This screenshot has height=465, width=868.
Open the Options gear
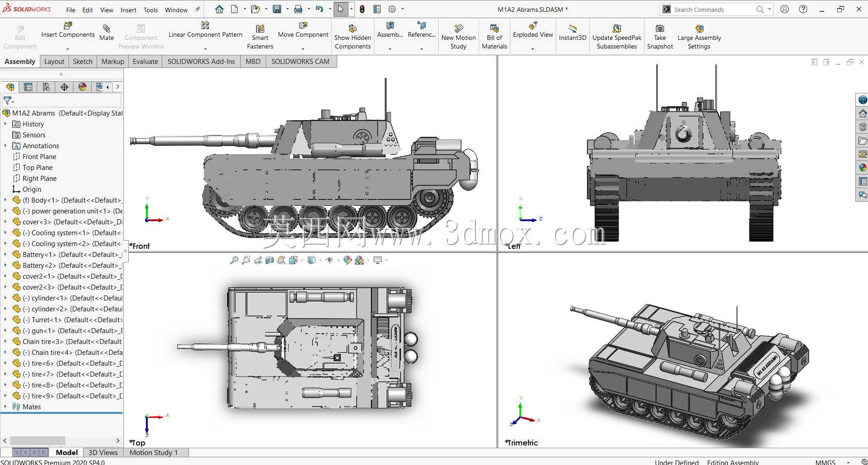click(x=392, y=9)
